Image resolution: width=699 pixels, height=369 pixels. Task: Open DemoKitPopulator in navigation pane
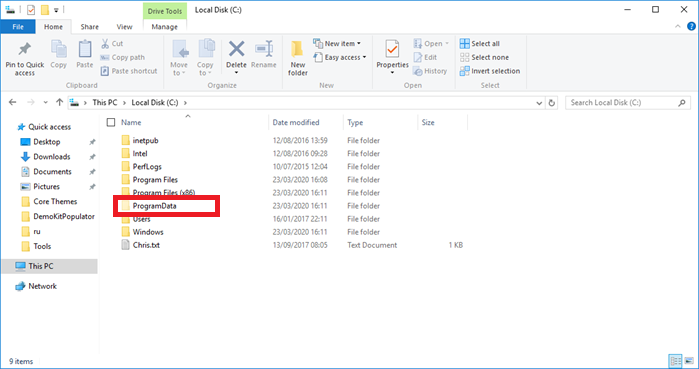tap(64, 217)
